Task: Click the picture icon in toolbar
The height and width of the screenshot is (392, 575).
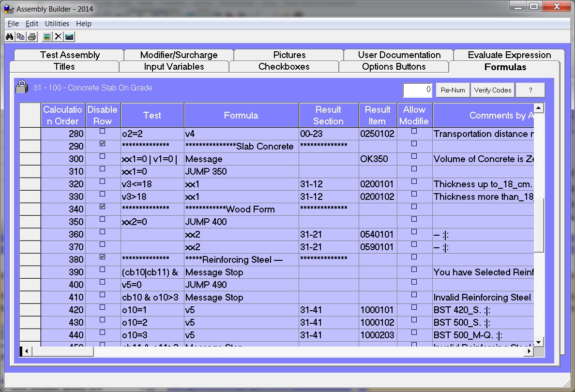Action: (x=47, y=37)
